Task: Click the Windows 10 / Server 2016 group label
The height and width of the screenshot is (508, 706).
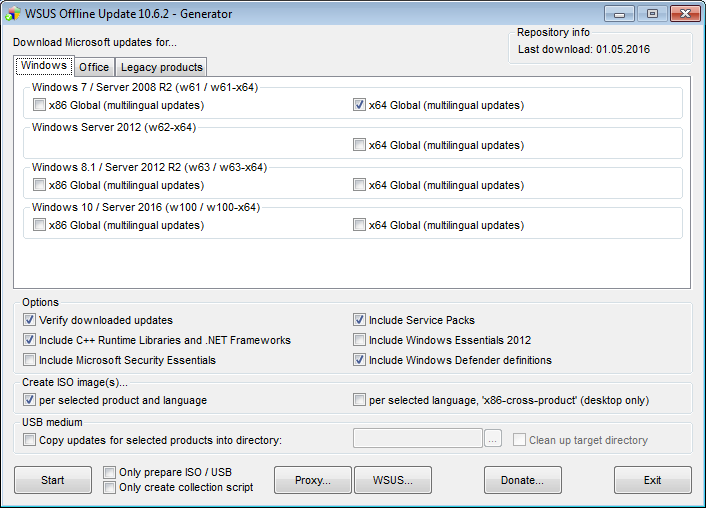Action: [x=146, y=207]
